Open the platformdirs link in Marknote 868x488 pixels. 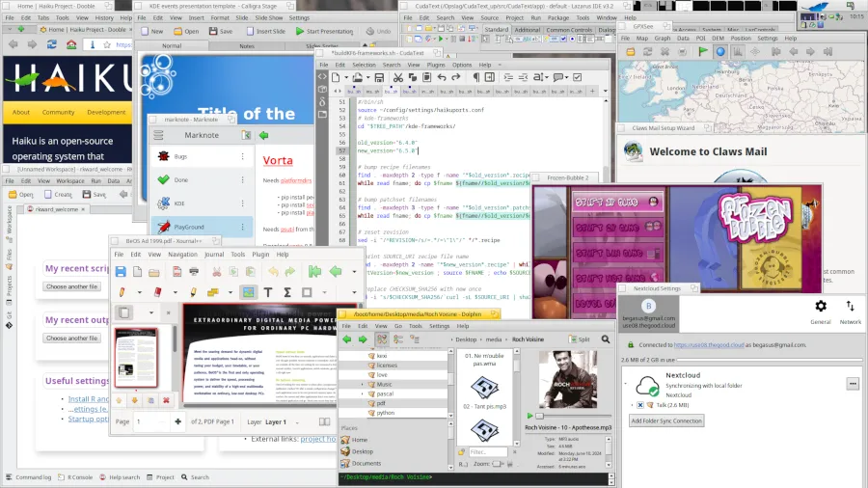tap(297, 180)
